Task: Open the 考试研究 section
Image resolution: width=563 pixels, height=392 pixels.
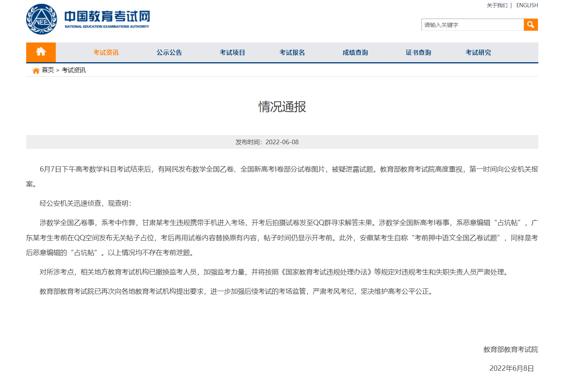Action: pyautogui.click(x=478, y=52)
